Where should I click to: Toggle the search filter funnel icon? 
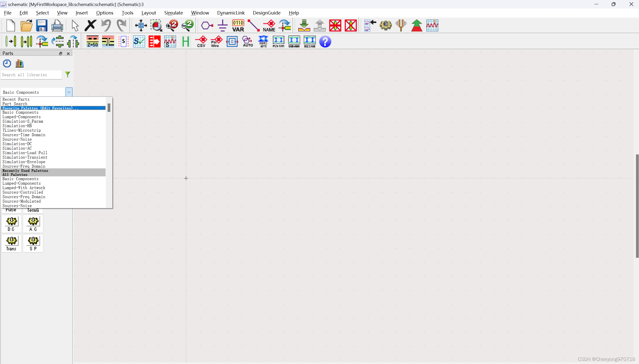point(68,74)
